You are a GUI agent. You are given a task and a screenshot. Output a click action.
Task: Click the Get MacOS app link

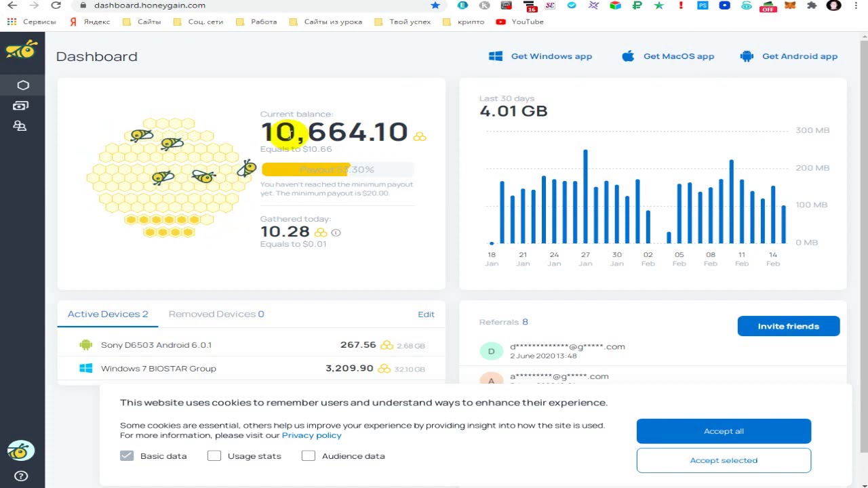668,56
